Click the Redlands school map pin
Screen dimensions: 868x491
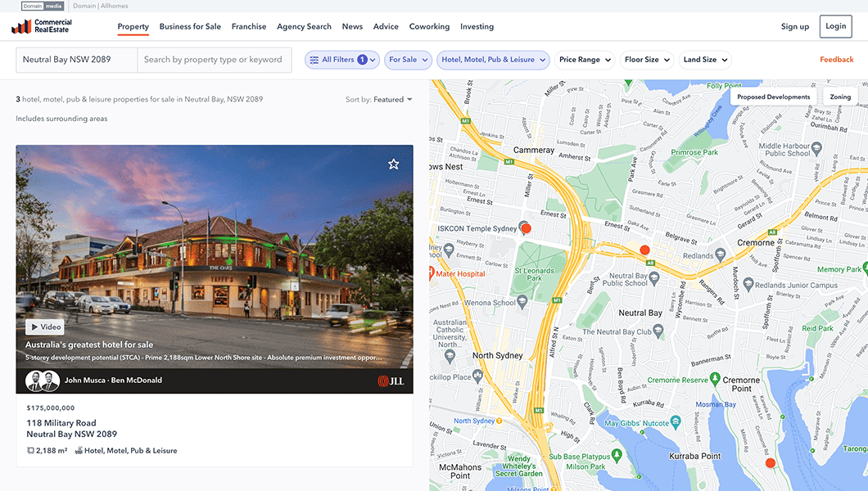point(721,255)
